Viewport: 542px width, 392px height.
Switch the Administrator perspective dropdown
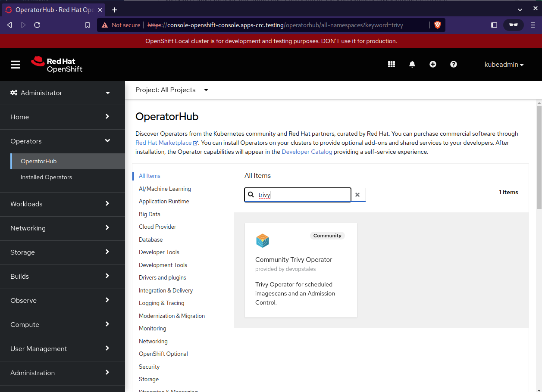click(60, 93)
